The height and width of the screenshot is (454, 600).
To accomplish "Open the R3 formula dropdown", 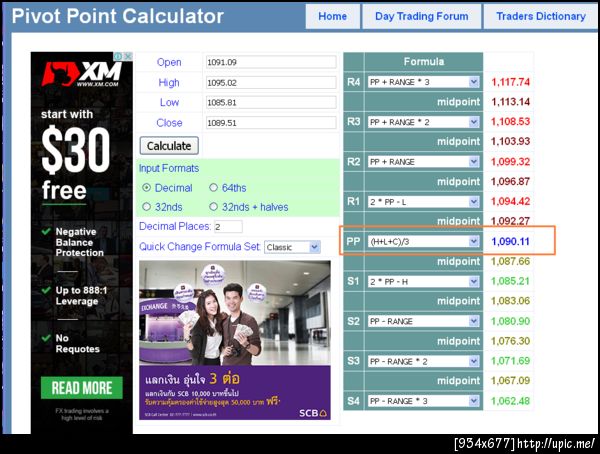I will click(x=424, y=122).
